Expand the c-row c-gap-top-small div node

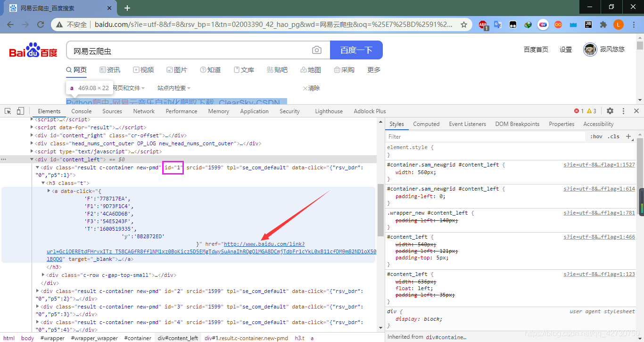[x=43, y=275]
